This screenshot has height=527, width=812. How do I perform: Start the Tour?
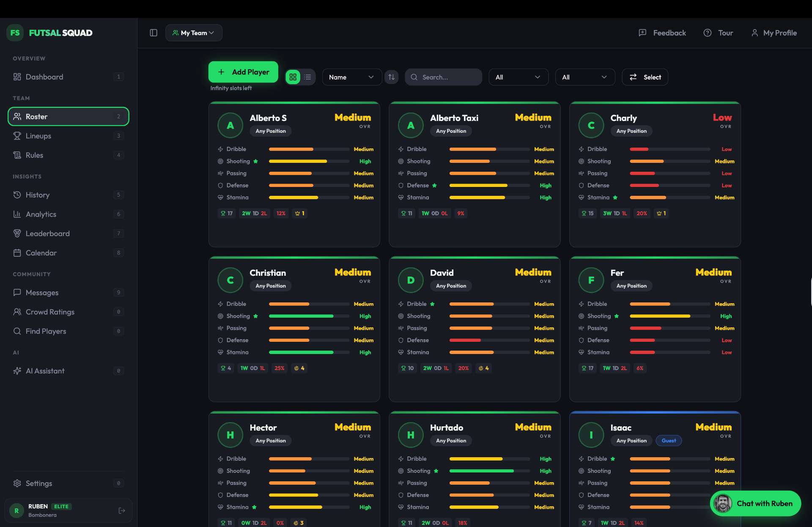[x=718, y=33]
